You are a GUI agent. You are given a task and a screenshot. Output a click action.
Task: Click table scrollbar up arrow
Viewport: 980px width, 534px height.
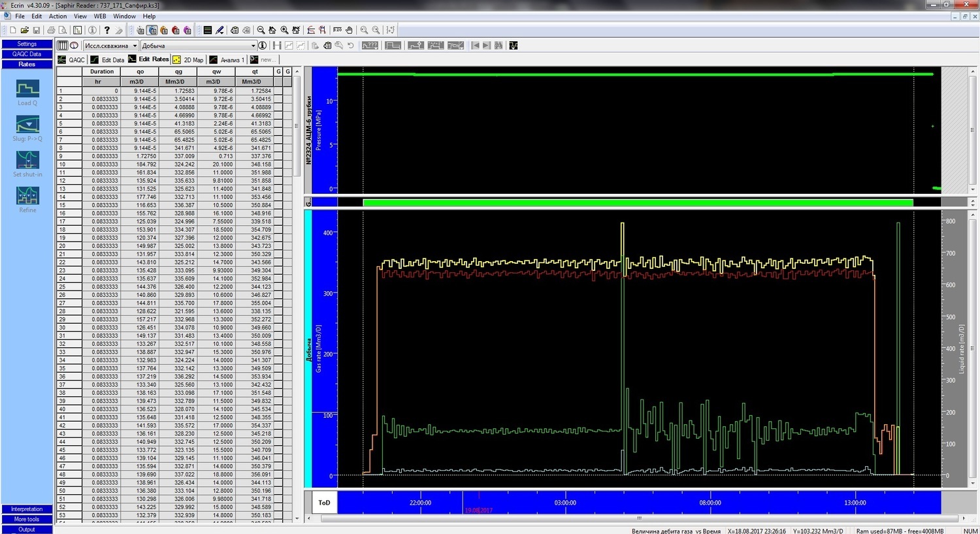[298, 71]
